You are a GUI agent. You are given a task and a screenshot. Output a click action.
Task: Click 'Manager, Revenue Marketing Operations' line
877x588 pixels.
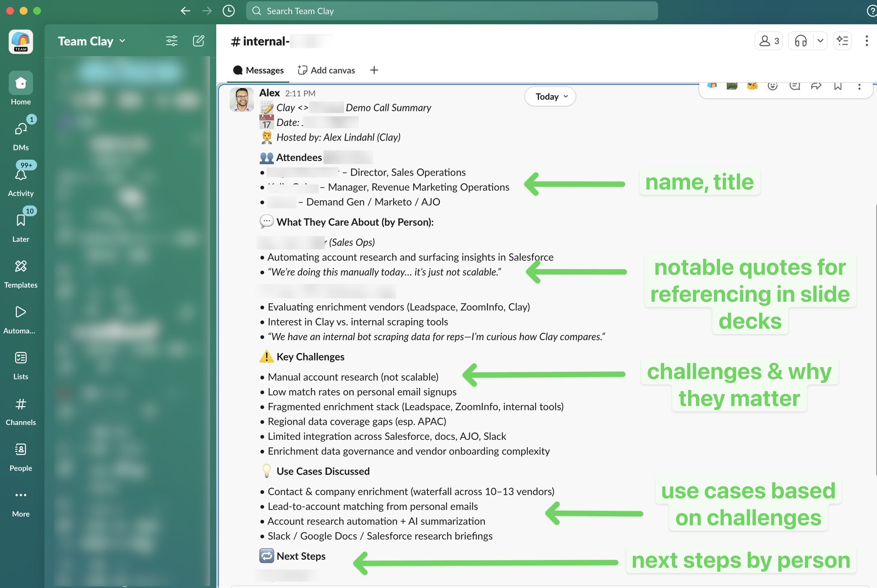[x=418, y=187]
